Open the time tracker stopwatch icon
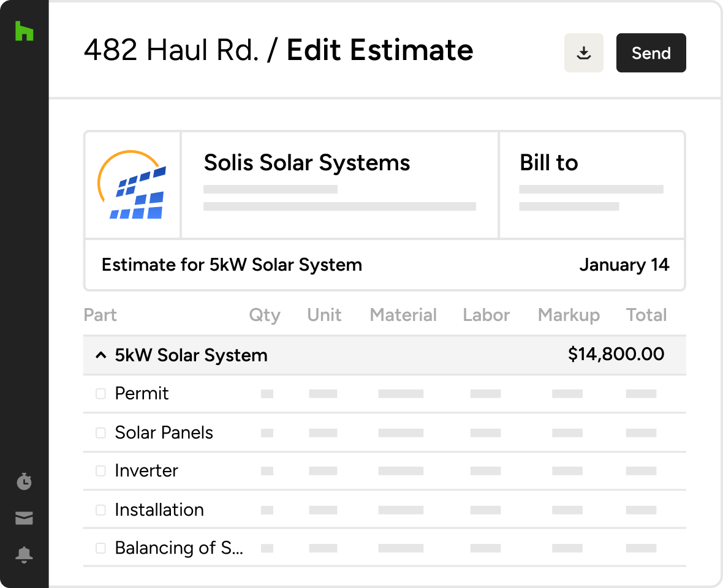 click(24, 481)
